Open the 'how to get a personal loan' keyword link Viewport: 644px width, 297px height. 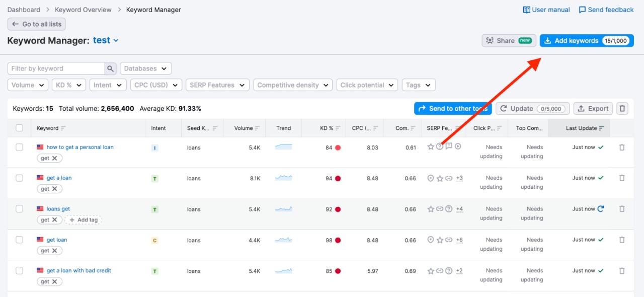click(80, 147)
